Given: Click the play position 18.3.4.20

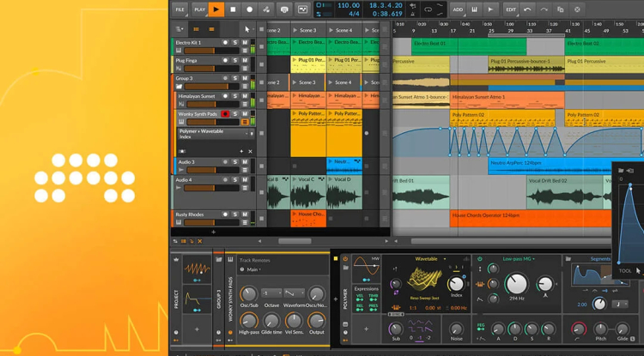Looking at the screenshot, I should 386,5.
